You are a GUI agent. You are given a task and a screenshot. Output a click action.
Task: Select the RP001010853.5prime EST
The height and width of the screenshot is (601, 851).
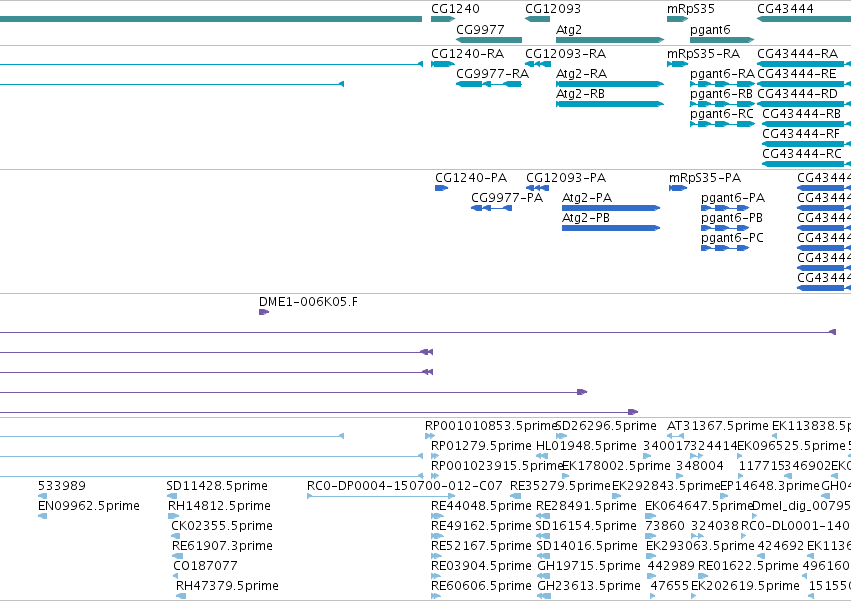coord(430,436)
